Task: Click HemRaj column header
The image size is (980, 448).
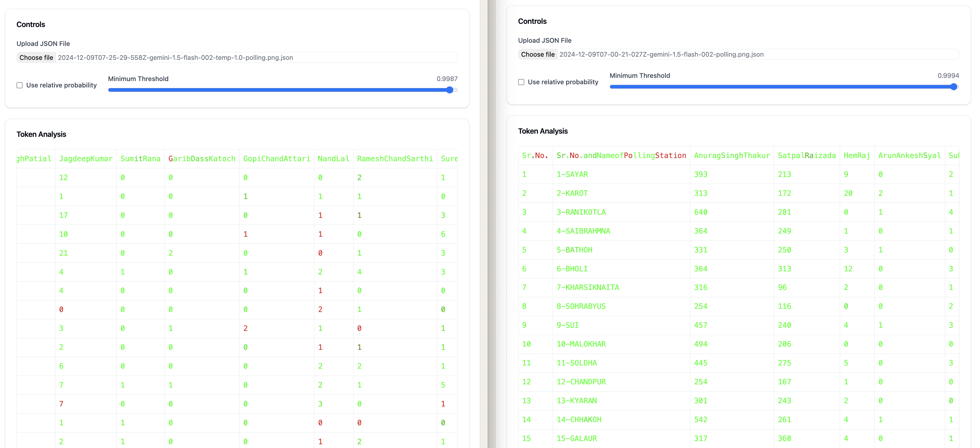Action: pyautogui.click(x=856, y=156)
